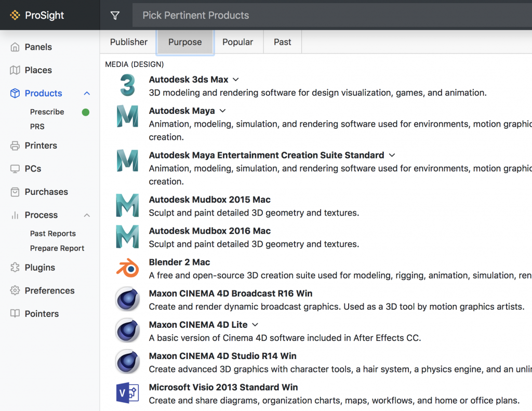Click the MEDIA (DESIGN) category heading
The height and width of the screenshot is (411, 532).
coord(135,64)
